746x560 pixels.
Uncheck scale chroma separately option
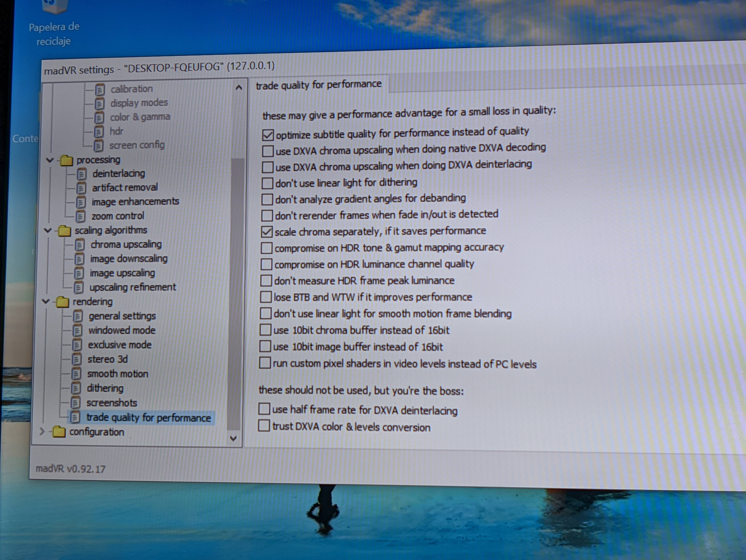[x=267, y=232]
